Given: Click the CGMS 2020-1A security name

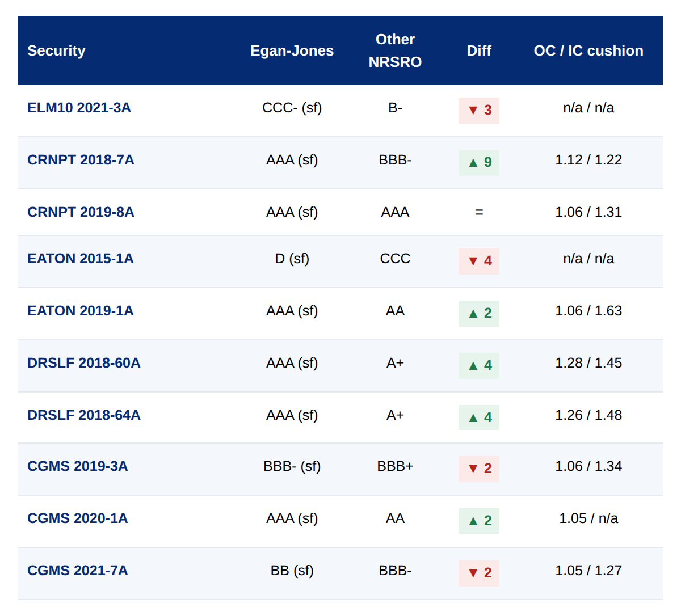Looking at the screenshot, I should pyautogui.click(x=77, y=518).
